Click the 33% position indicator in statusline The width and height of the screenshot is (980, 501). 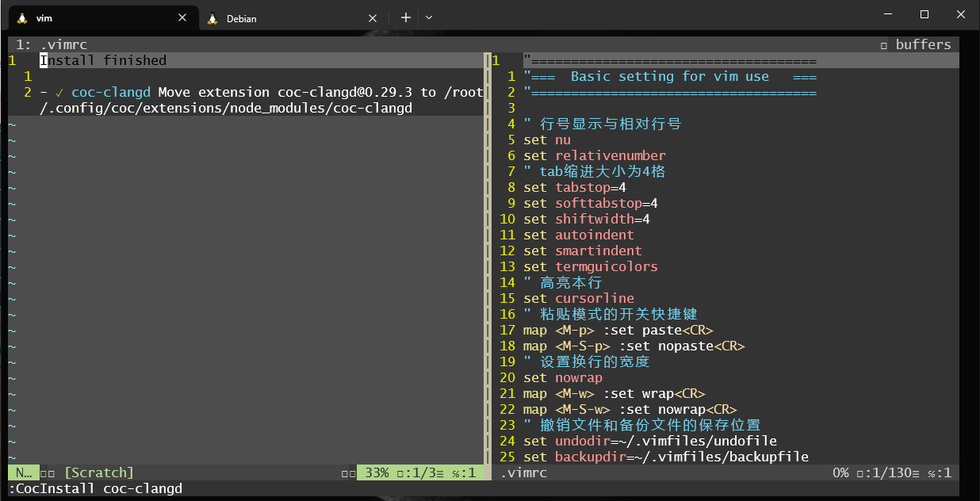tap(377, 472)
